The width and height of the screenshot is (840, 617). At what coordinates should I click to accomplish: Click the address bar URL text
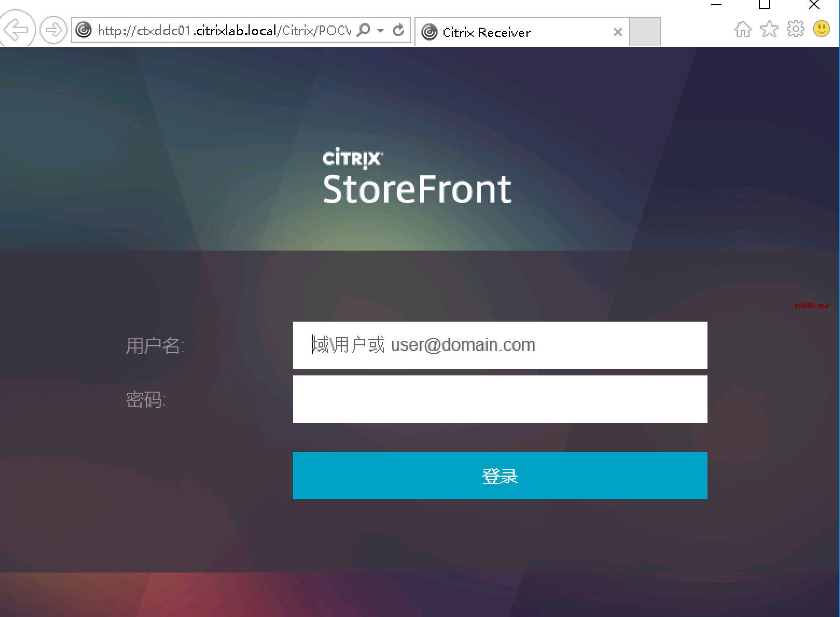coord(224,30)
